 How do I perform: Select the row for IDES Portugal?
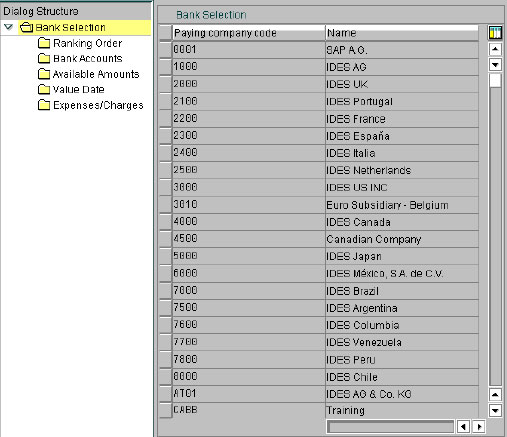165,101
